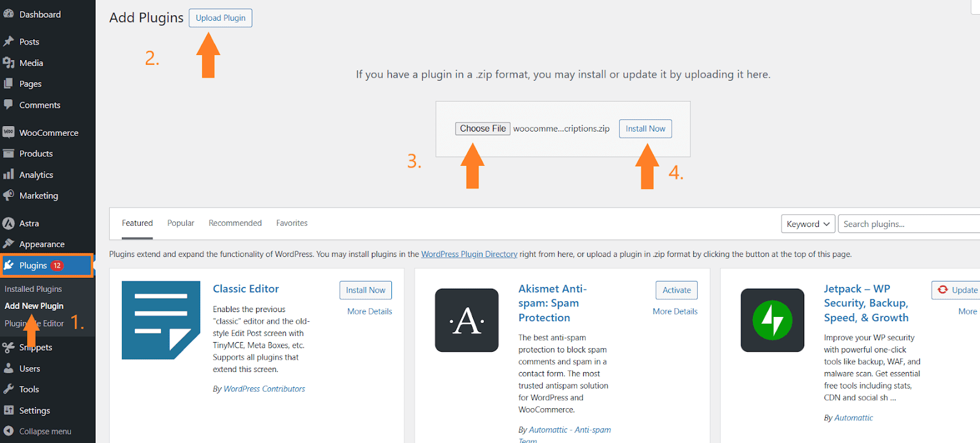This screenshot has height=443, width=980.
Task: Click the Marketing megaphone icon
Action: [x=9, y=195]
